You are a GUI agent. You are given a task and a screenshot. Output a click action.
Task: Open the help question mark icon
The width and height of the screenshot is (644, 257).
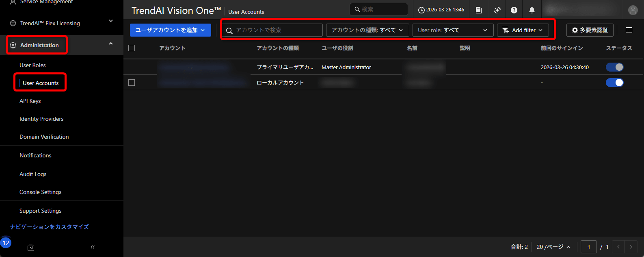514,10
